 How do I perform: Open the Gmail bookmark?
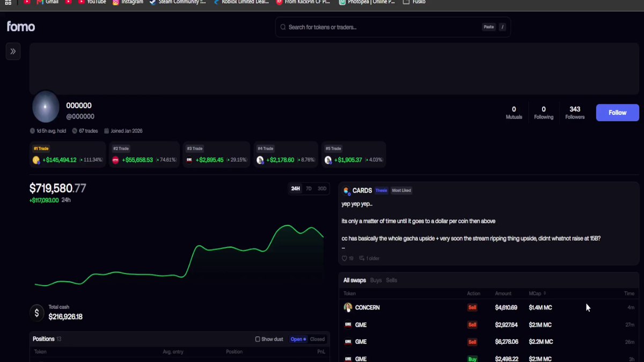pyautogui.click(x=48, y=2)
